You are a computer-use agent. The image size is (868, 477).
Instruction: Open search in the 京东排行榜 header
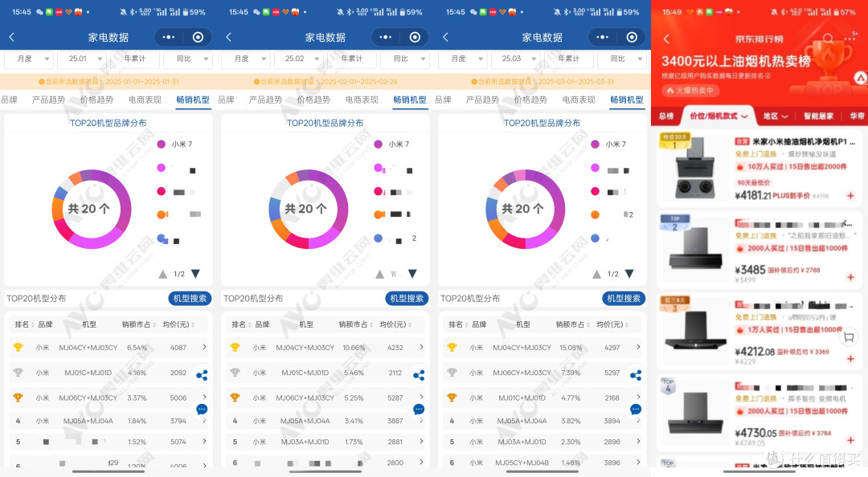pyautogui.click(x=828, y=39)
